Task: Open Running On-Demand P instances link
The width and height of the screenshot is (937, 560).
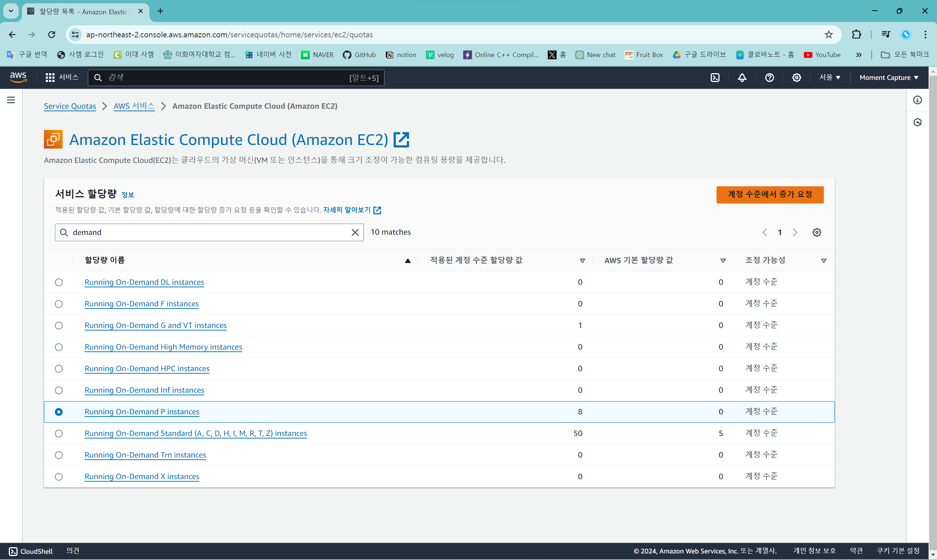Action: point(142,412)
